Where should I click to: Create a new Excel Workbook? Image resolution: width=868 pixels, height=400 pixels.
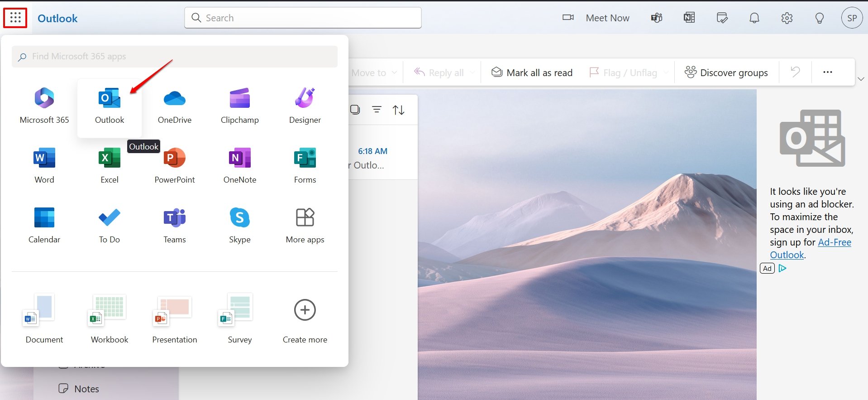(110, 318)
